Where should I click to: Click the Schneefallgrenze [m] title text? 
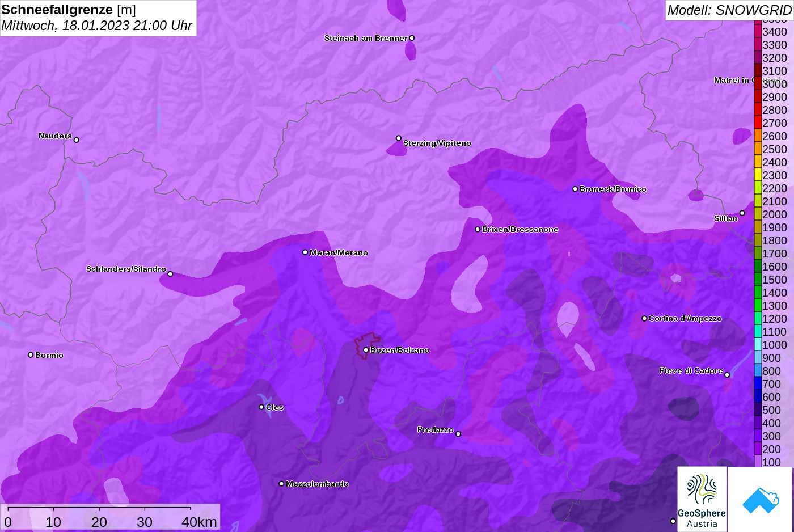click(69, 10)
